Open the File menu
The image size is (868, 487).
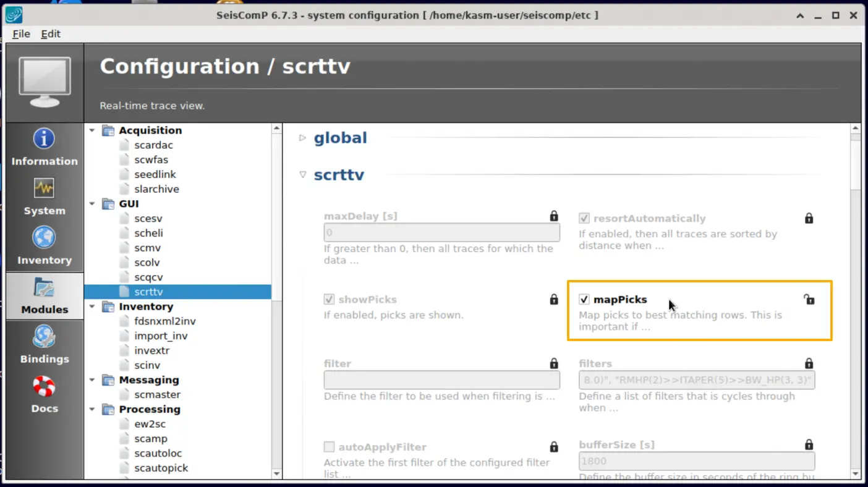21,33
